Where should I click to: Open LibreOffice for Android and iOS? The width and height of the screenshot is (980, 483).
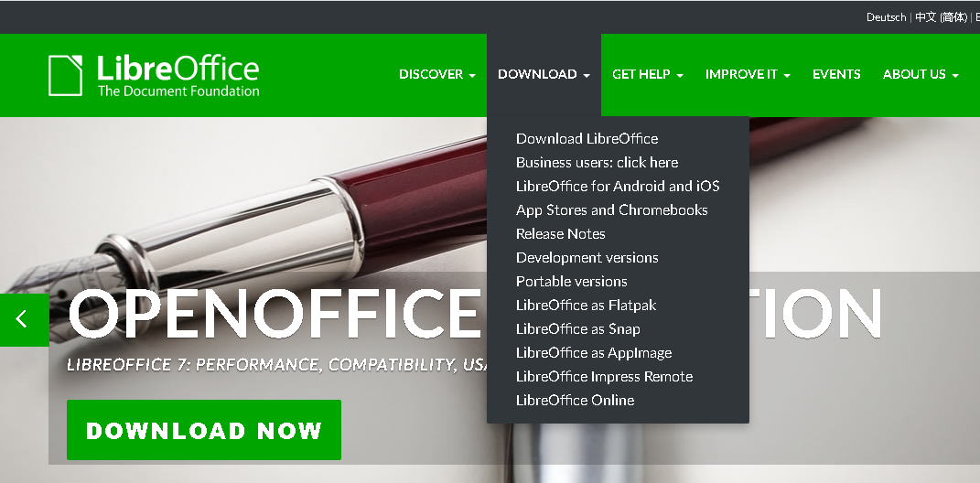click(x=618, y=187)
